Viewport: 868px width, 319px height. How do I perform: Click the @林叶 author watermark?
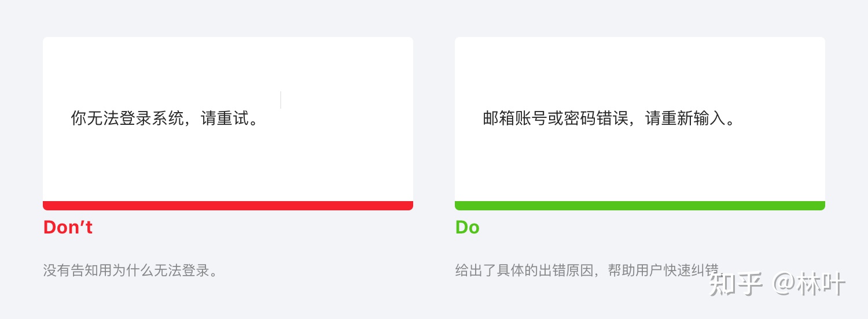(x=810, y=284)
